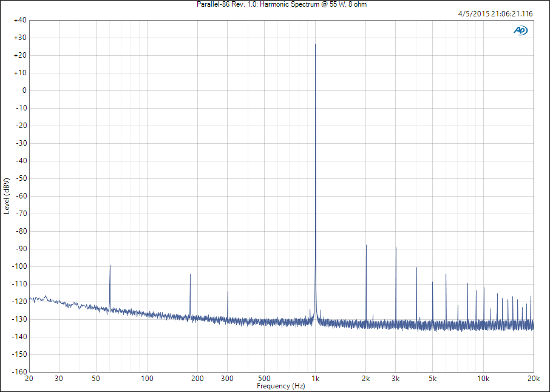Click the '-90' y-axis tick label

(x=21, y=249)
